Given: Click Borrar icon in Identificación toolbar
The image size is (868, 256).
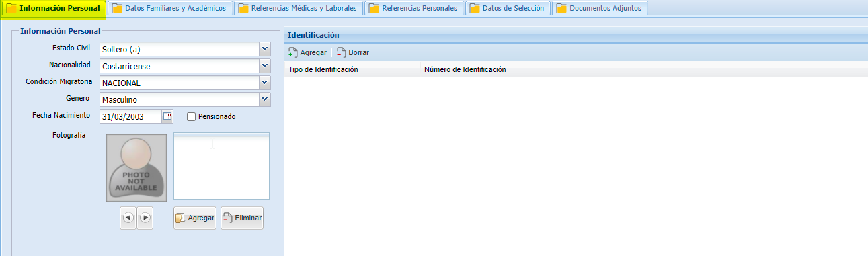Looking at the screenshot, I should (342, 52).
